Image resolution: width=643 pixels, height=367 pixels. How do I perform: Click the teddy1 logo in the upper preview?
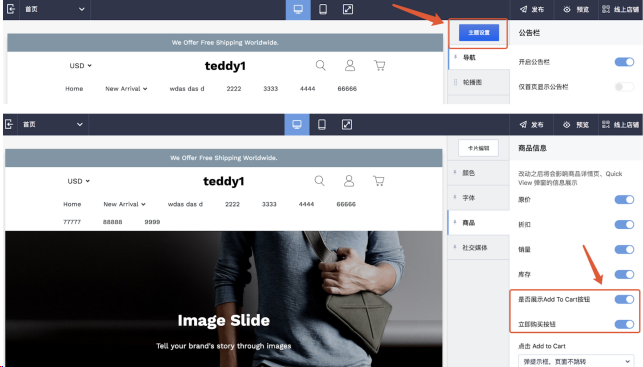click(x=225, y=66)
